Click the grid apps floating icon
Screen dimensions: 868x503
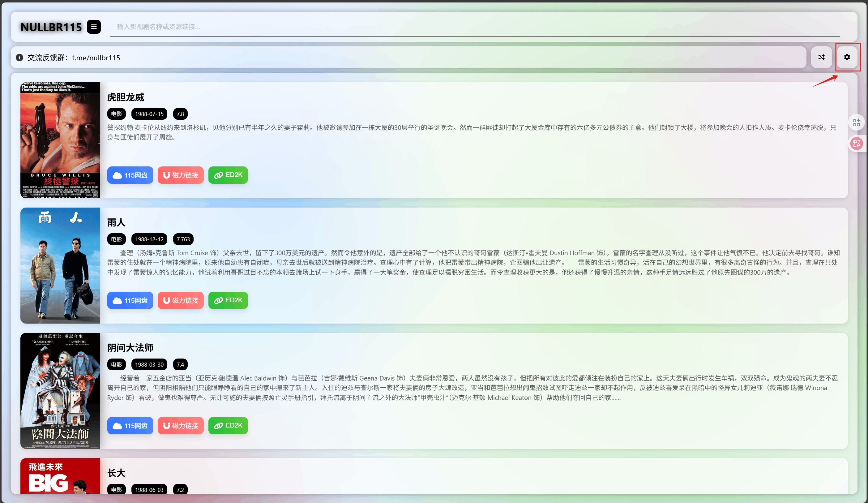click(856, 123)
